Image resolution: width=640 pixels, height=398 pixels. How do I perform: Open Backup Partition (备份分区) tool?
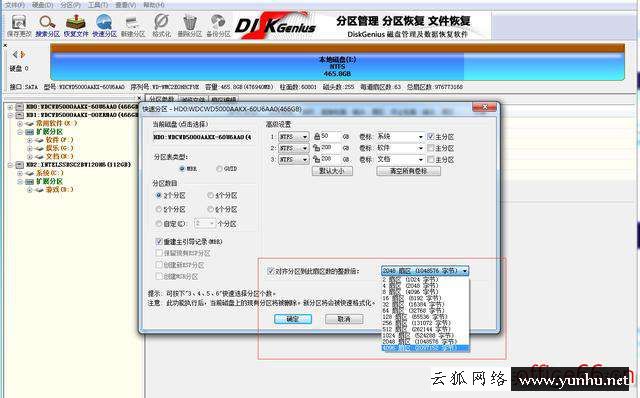(218, 26)
